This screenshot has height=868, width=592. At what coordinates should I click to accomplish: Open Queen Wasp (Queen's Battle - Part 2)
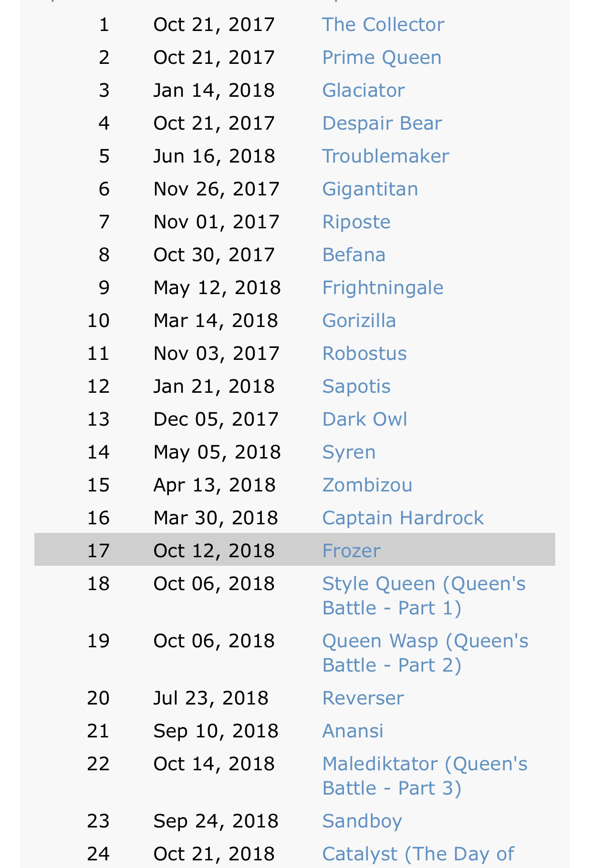click(x=425, y=641)
